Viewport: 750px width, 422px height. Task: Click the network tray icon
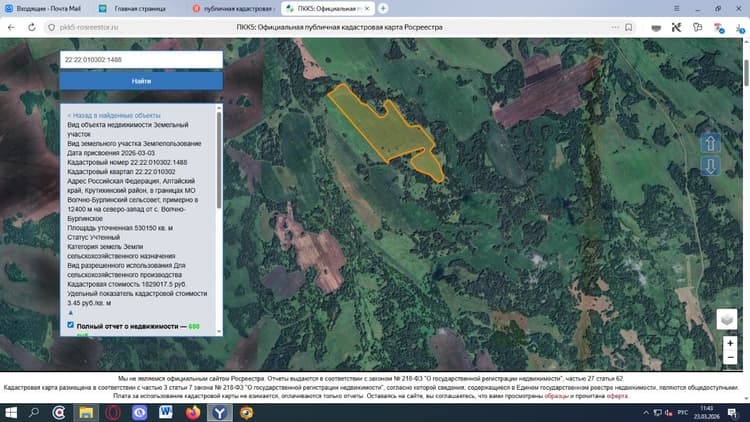[x=658, y=412]
